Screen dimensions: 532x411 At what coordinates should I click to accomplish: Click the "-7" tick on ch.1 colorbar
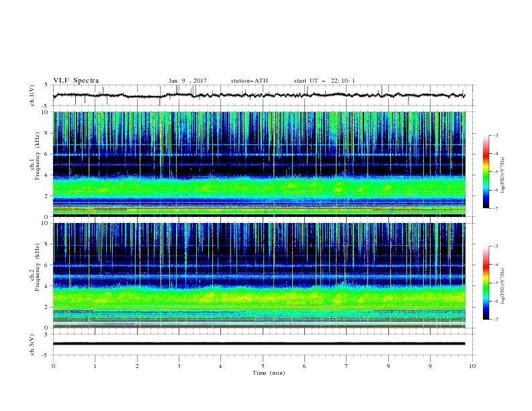click(496, 208)
